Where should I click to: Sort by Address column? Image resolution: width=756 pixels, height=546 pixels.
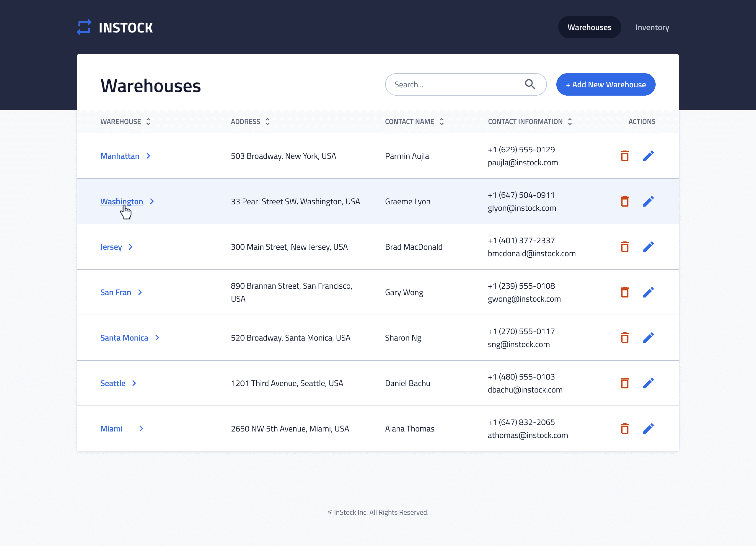[267, 122]
